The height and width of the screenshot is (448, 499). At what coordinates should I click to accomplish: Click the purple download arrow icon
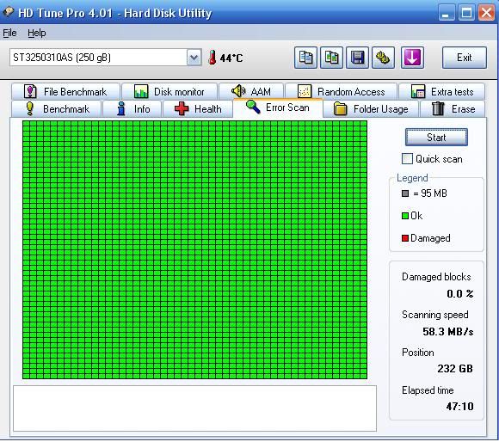pos(412,58)
